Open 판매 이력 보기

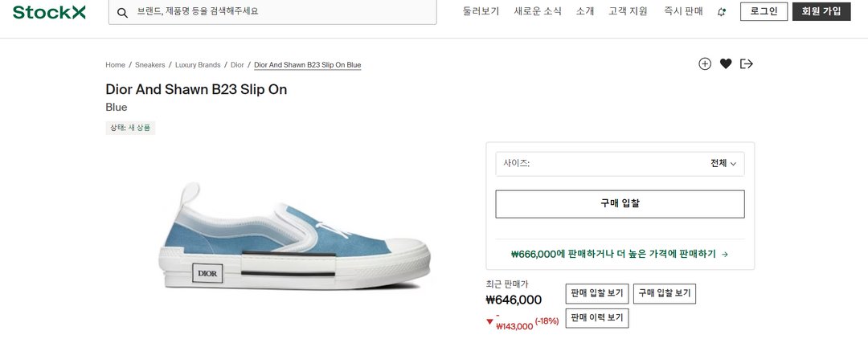596,318
